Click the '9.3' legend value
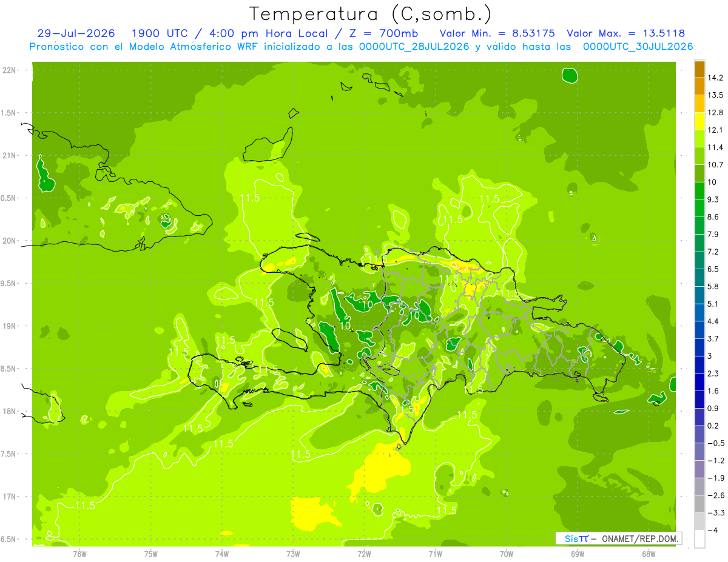 (713, 199)
